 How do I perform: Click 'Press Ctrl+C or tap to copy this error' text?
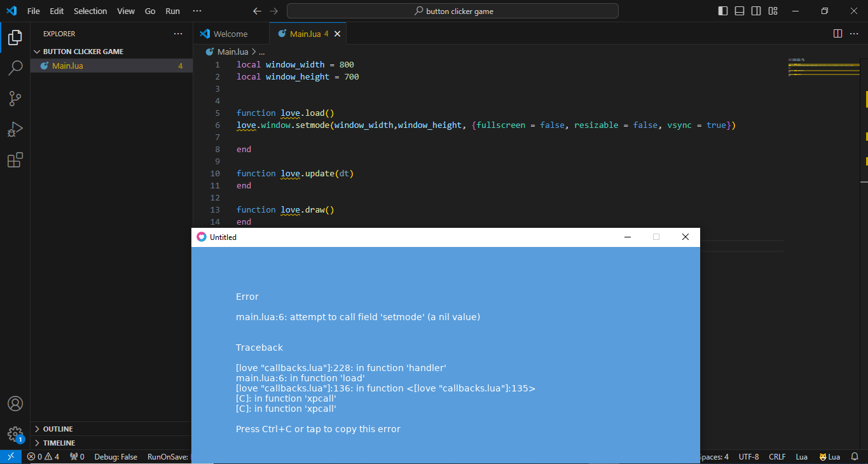tap(318, 429)
